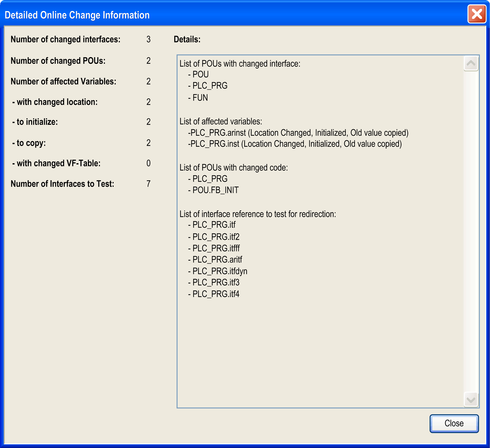The image size is (490, 448).
Task: Click the POU.FB_INIT changed code entry
Action: point(215,190)
